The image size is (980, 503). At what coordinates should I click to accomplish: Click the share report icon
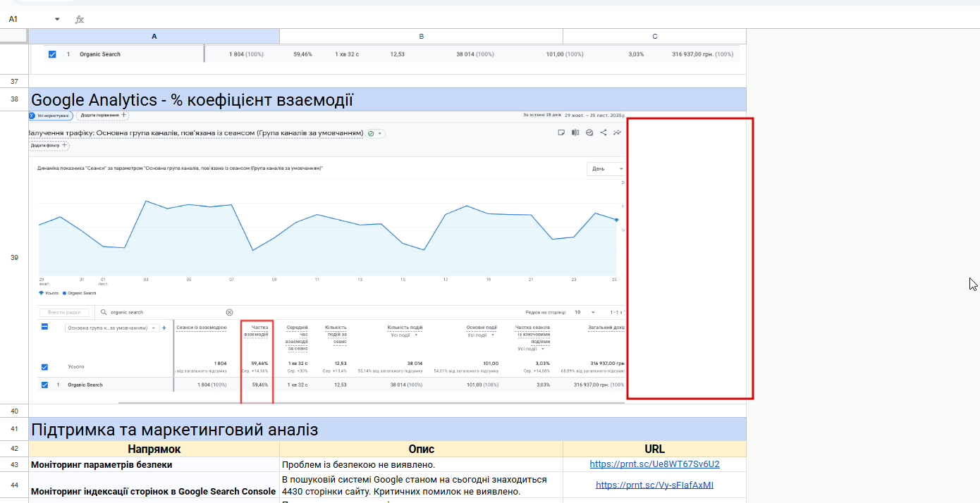pyautogui.click(x=604, y=132)
